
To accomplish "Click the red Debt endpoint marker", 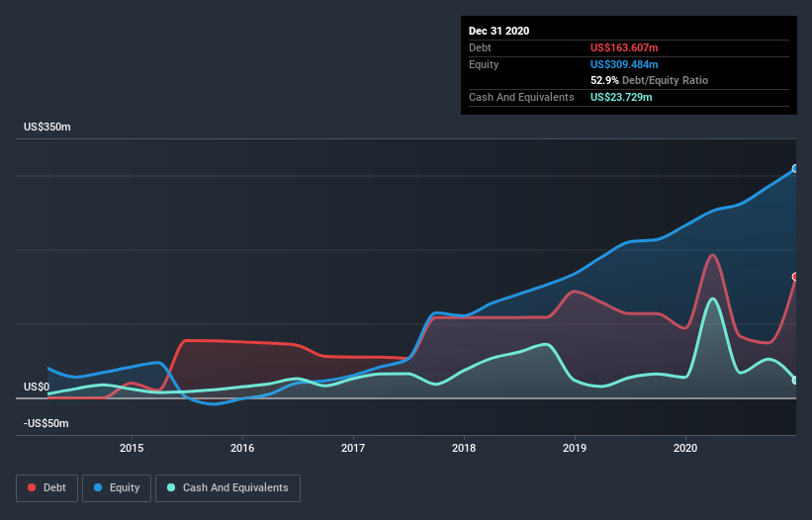I will point(795,277).
